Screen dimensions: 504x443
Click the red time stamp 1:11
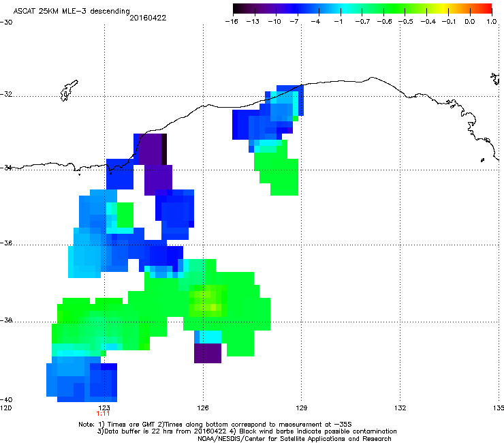coord(103,414)
